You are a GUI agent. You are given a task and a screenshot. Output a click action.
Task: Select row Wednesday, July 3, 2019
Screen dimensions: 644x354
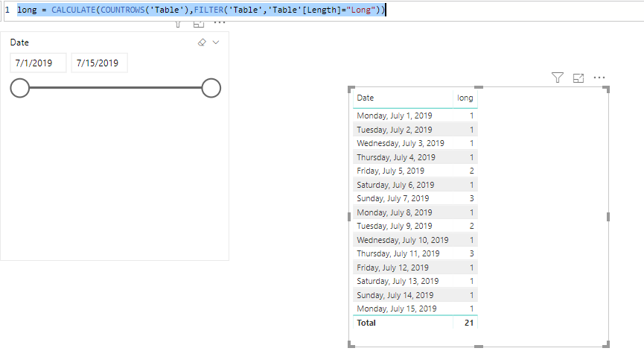point(415,143)
